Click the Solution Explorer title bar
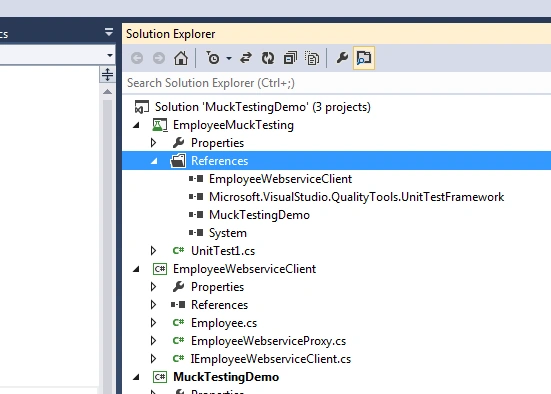 point(337,34)
